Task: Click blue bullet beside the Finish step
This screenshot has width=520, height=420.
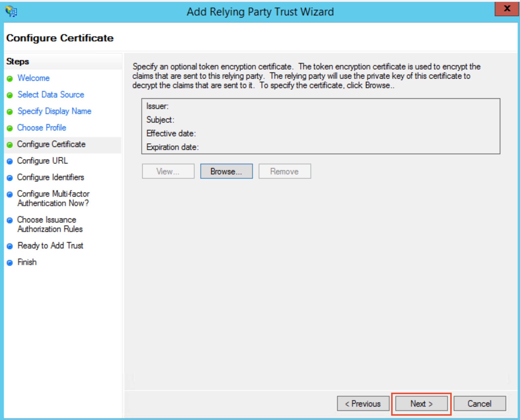Action: tap(10, 263)
